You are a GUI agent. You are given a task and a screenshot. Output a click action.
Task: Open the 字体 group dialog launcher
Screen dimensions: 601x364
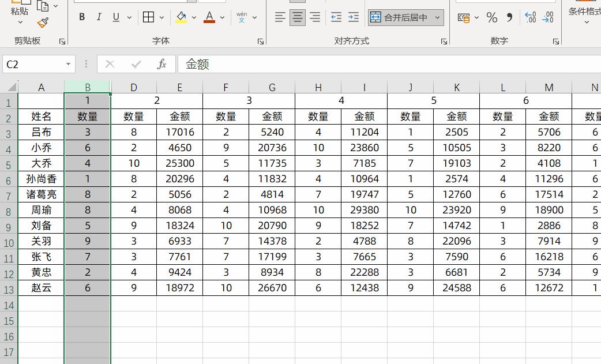point(260,41)
